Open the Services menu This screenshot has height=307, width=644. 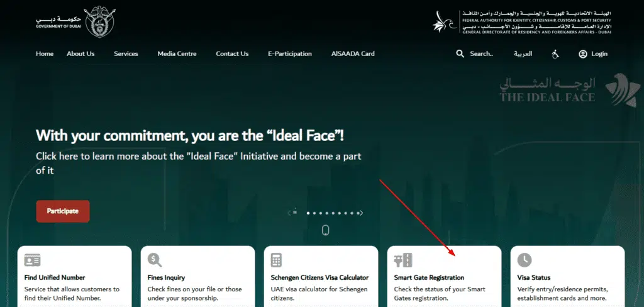pyautogui.click(x=126, y=54)
